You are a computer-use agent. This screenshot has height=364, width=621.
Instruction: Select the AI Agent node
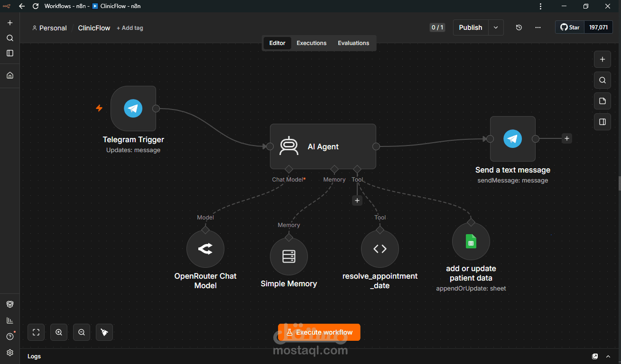[323, 146]
